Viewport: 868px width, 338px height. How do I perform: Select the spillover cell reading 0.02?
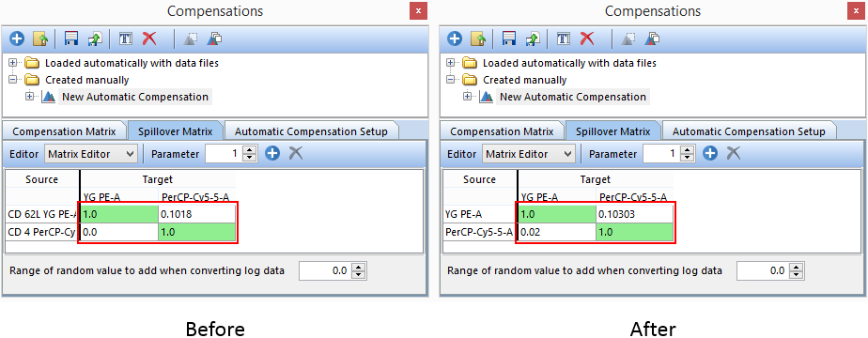coord(557,233)
